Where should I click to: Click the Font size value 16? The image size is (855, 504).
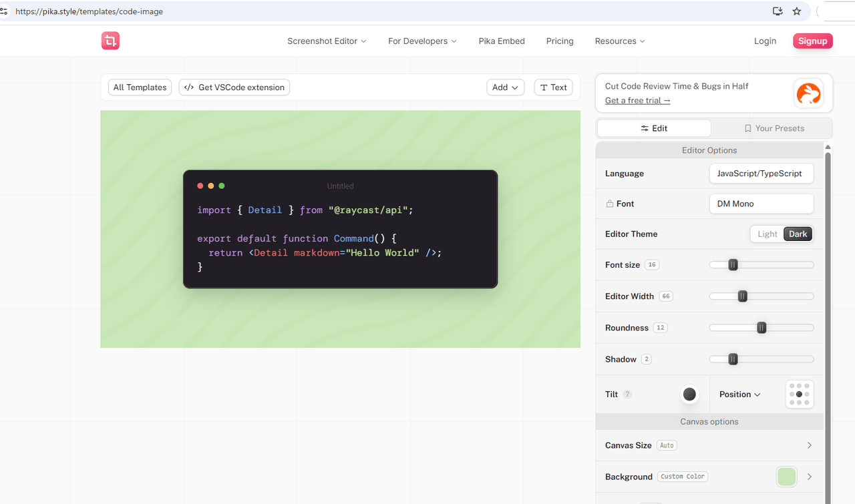(652, 265)
